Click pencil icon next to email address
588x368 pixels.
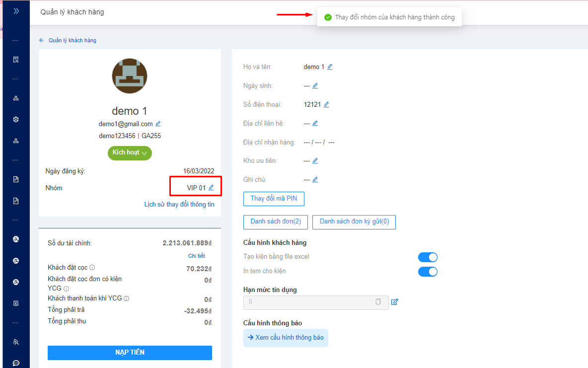click(158, 124)
